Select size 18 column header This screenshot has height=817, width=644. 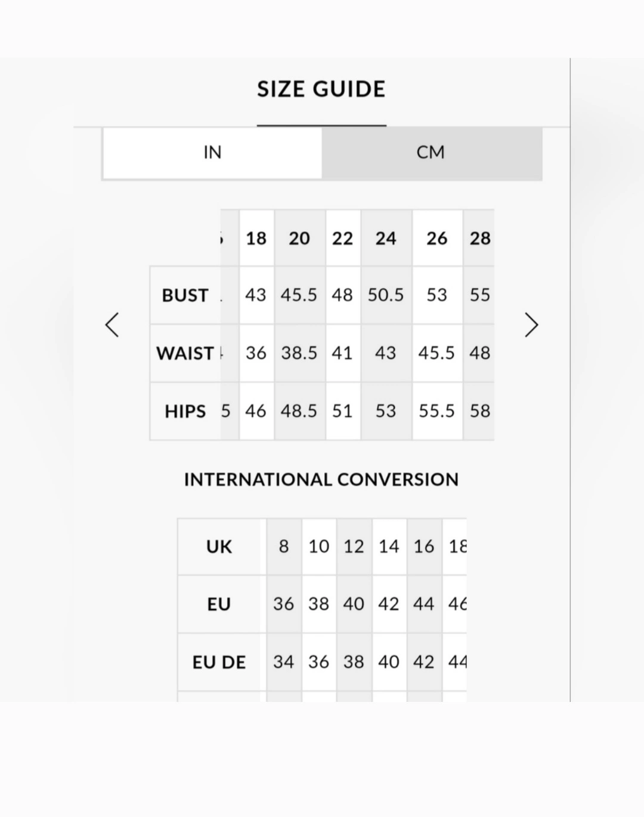(256, 239)
